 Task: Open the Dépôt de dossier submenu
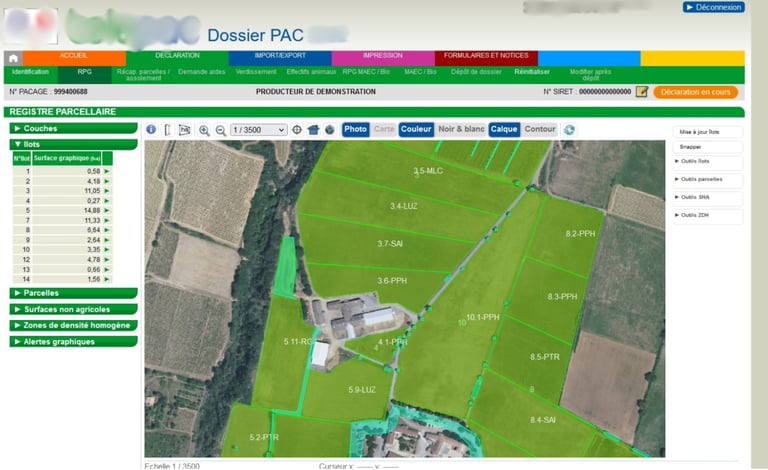pos(476,72)
